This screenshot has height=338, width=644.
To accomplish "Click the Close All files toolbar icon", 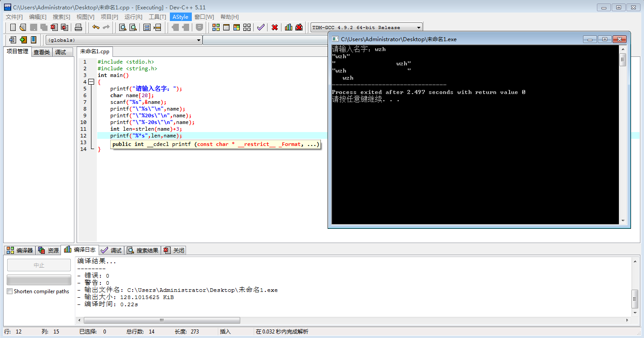I will point(64,27).
